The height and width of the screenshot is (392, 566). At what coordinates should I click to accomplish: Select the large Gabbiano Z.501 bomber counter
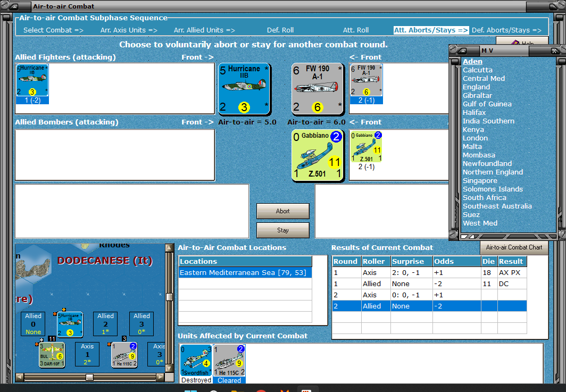click(317, 155)
